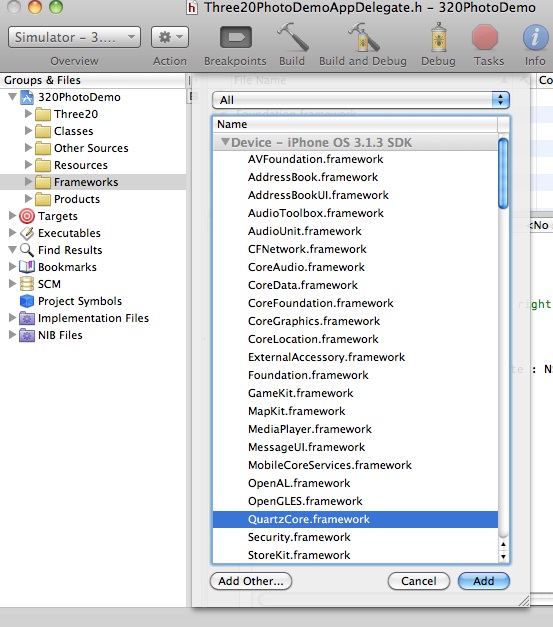Select Security.framework
Screen dimensions: 553x627
click(299, 537)
